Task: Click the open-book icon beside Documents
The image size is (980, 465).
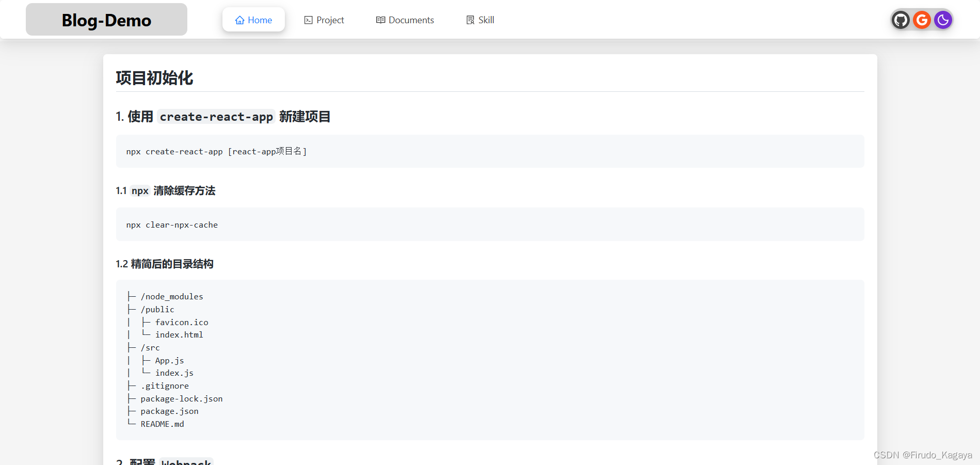Action: tap(380, 20)
